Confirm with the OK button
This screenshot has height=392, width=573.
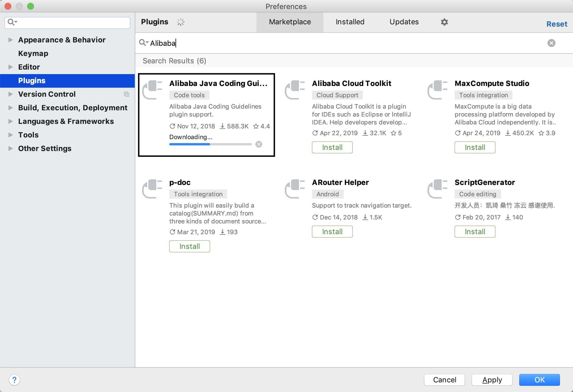539,380
